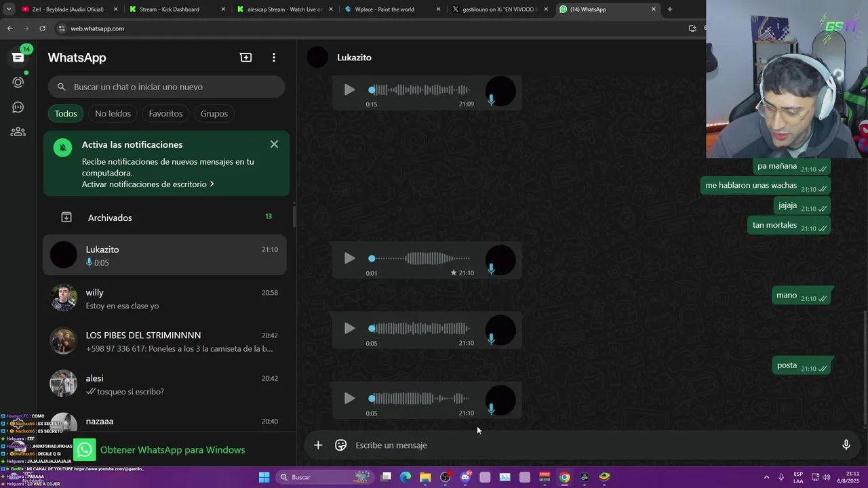Reload the WhatsApp web page
The width and height of the screenshot is (868, 488).
point(42,28)
